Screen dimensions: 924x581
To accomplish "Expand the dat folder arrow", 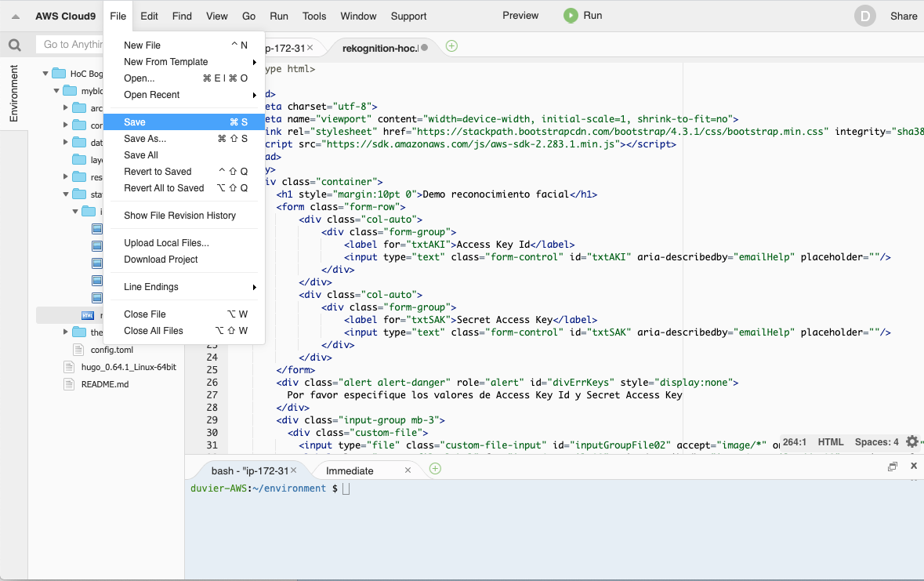I will (65, 142).
